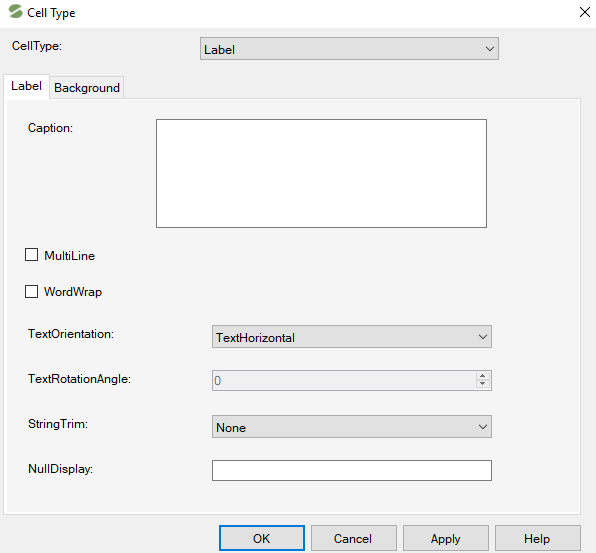Increase TextRotationAngle with up arrow
Viewport: 596px width, 553px height.
coord(483,376)
